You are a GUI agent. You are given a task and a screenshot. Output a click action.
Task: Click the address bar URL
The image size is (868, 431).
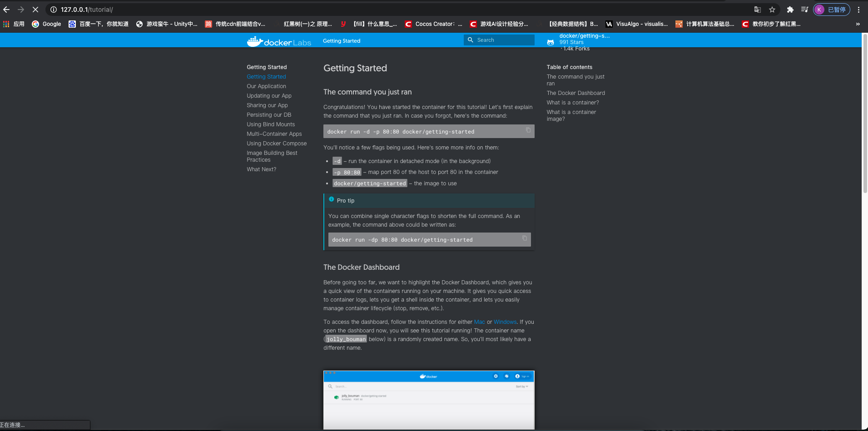[x=87, y=10]
